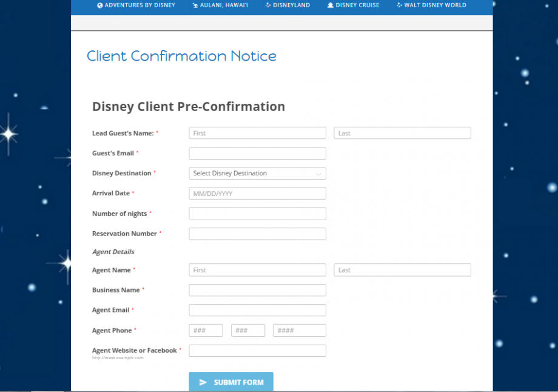Screen dimensions: 558x392
Task: Focus the Lead Guest's first name field
Action: (257, 133)
